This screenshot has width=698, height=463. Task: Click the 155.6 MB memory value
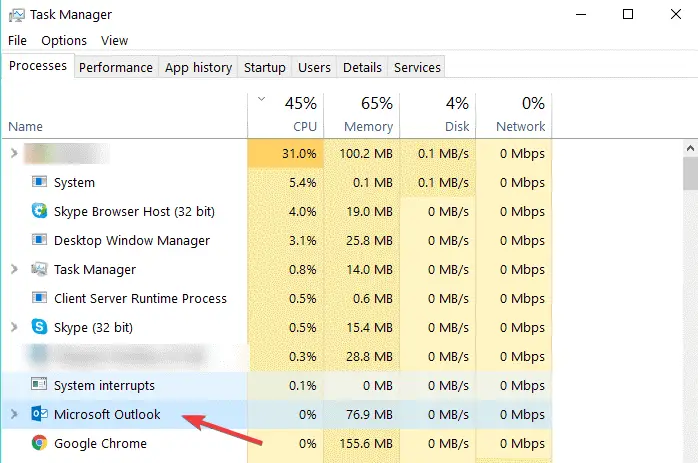click(366, 443)
